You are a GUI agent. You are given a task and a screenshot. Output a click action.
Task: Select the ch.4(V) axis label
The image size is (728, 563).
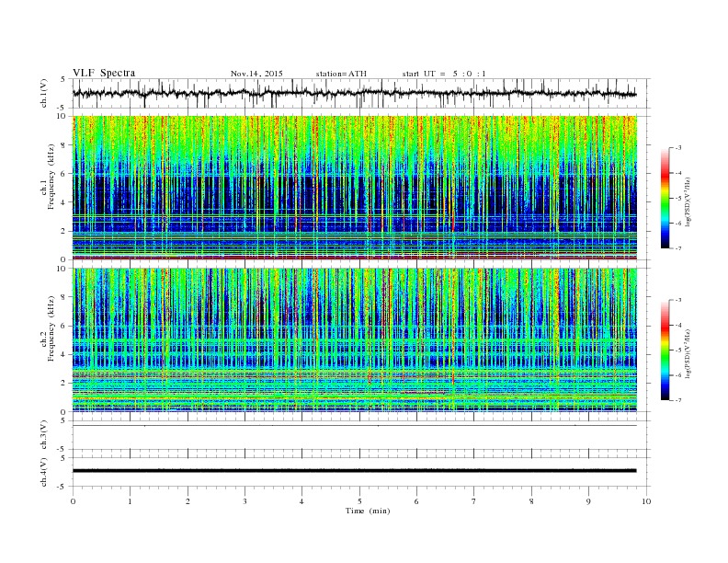point(44,472)
